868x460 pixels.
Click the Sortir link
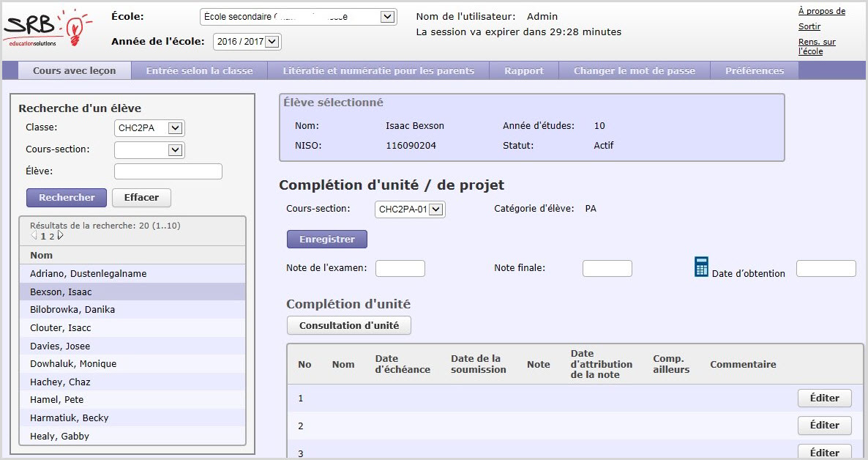[x=809, y=26]
